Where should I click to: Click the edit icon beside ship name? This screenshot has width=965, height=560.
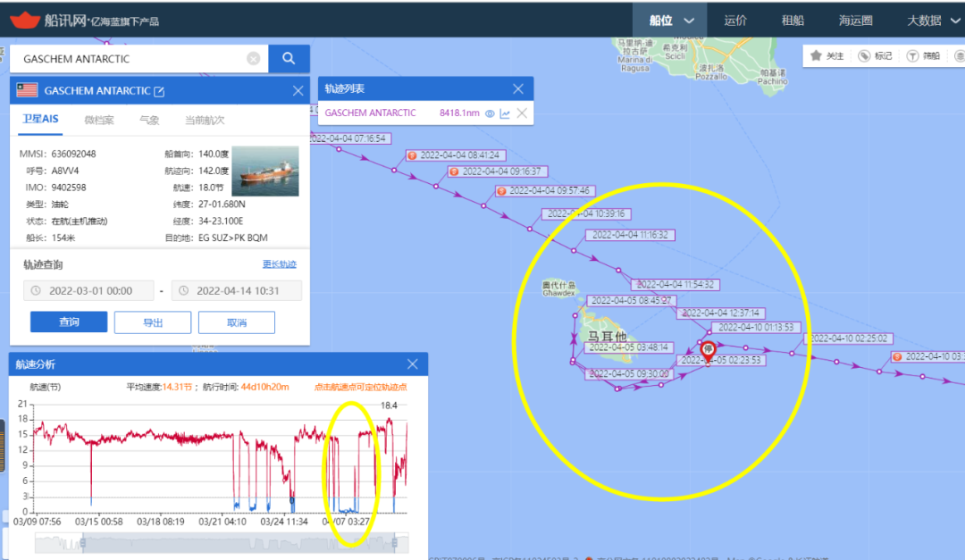[x=159, y=91]
